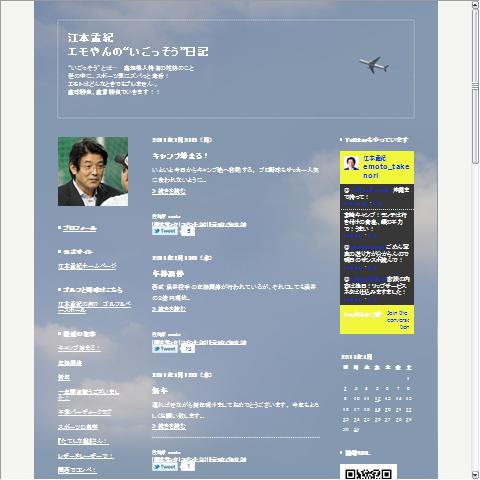Viewport: 480px width, 480px height.
Task: Open comments link of キャンプ始まる post
Action: click(x=194, y=224)
